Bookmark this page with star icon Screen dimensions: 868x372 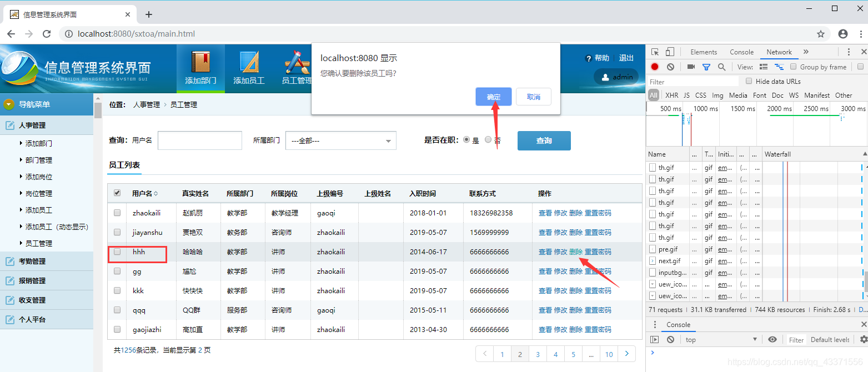pyautogui.click(x=821, y=34)
